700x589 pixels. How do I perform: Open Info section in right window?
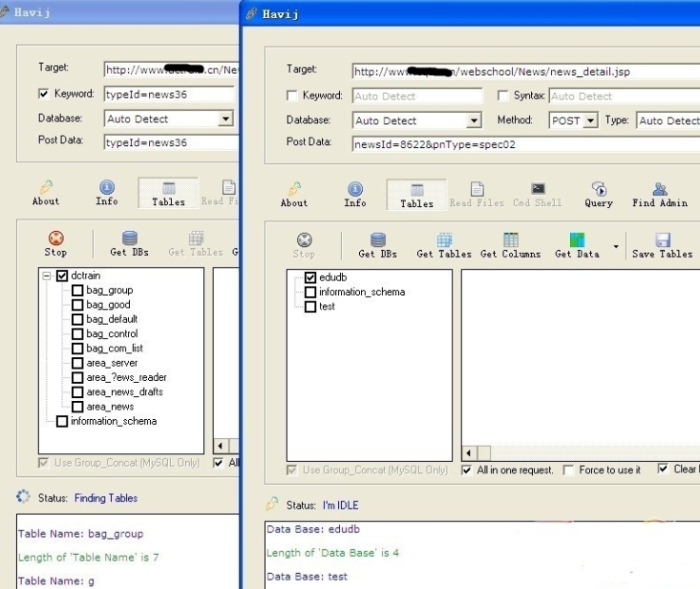(355, 195)
